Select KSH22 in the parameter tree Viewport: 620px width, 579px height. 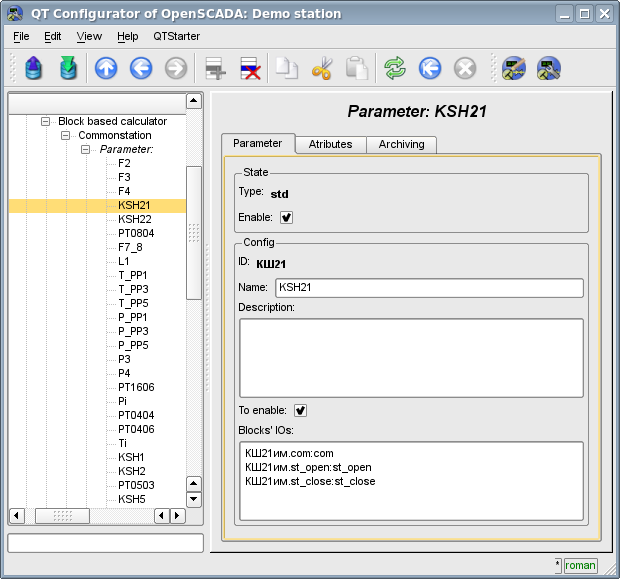coord(135,219)
